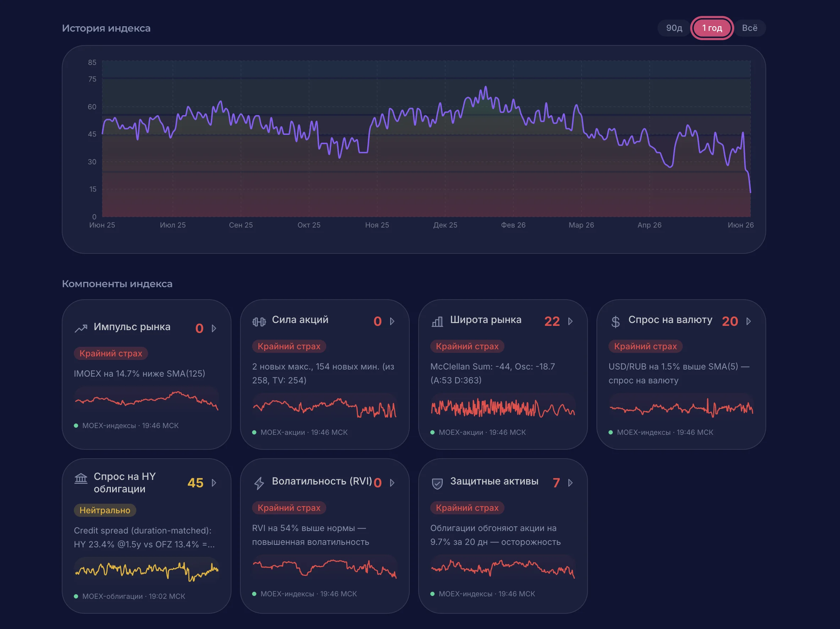The image size is (840, 629).
Task: Click the Волатильность (RVI) sparkline chart
Action: [x=325, y=569]
